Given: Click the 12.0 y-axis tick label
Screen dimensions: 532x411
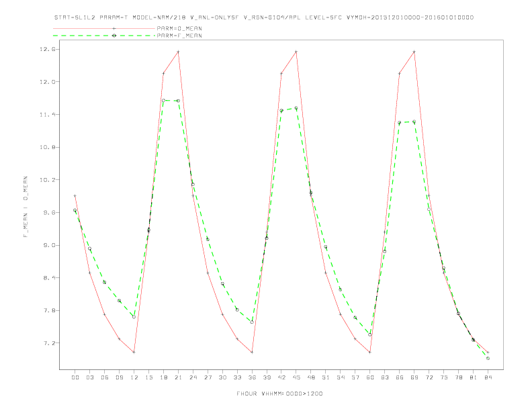Looking at the screenshot, I should (x=47, y=82).
